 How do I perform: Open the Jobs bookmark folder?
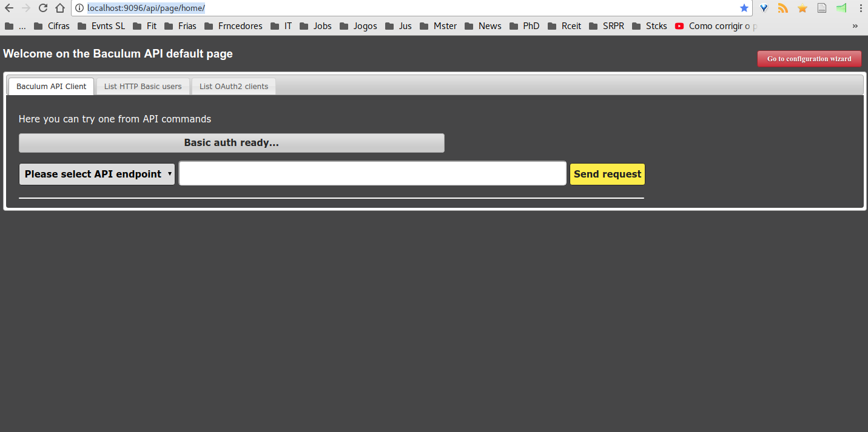315,26
